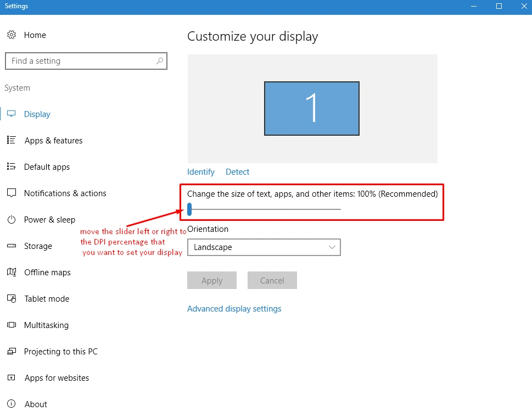Navigate to Offline maps
Image resolution: width=532 pixels, height=411 pixels.
point(47,273)
